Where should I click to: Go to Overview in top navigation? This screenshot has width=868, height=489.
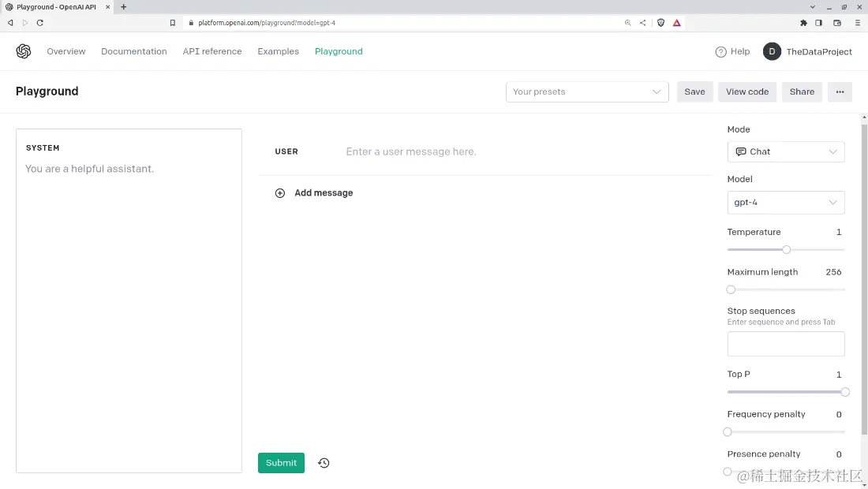click(x=65, y=51)
